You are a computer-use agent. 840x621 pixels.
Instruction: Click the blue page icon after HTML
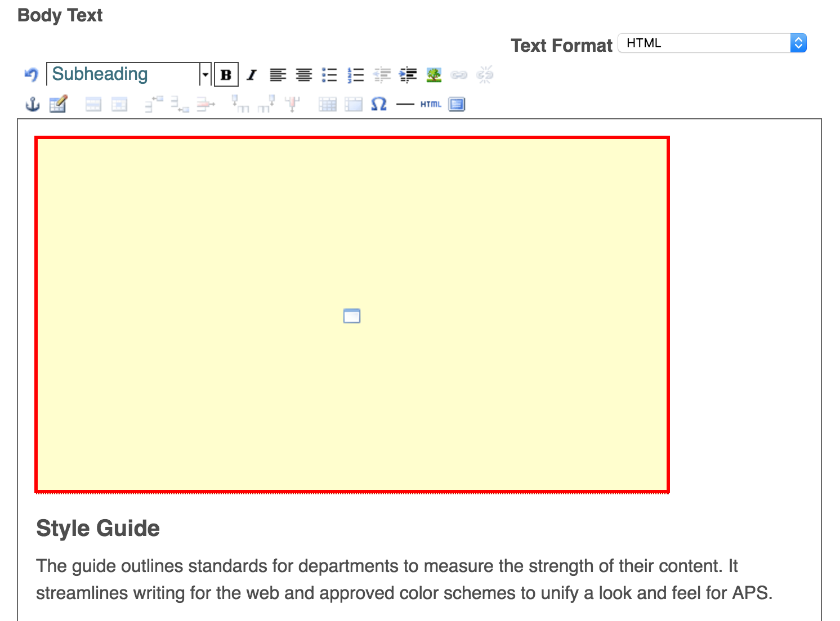click(x=457, y=104)
